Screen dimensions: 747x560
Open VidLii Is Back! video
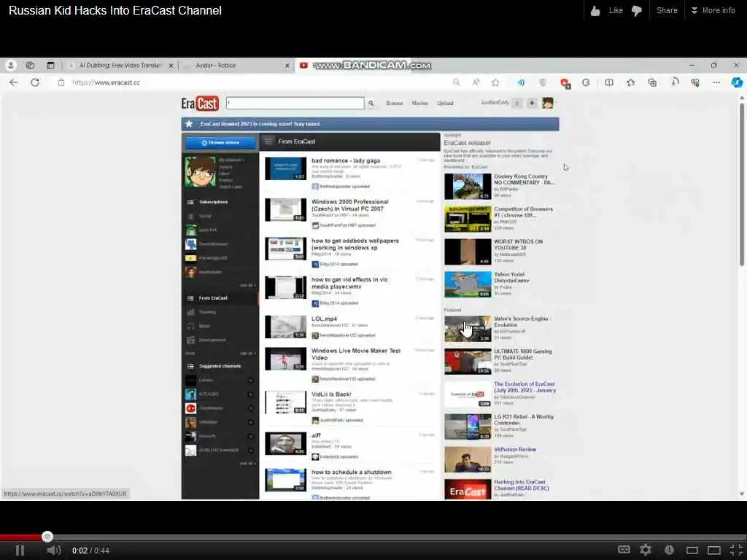click(x=331, y=394)
